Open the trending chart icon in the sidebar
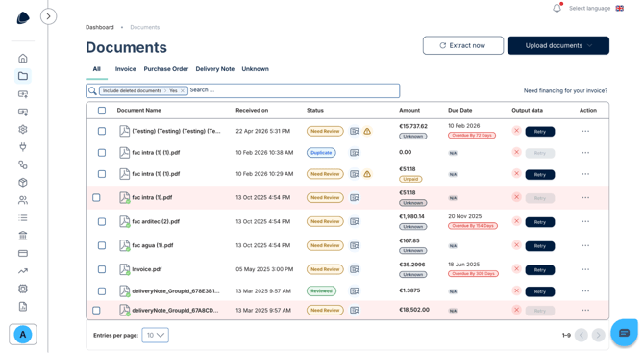Image resolution: width=644 pixels, height=353 pixels. [x=23, y=271]
